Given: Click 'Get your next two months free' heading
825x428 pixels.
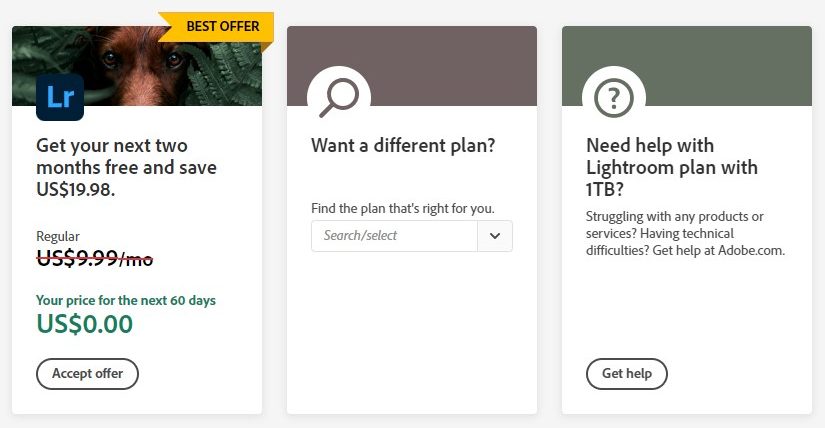Looking at the screenshot, I should 126,167.
